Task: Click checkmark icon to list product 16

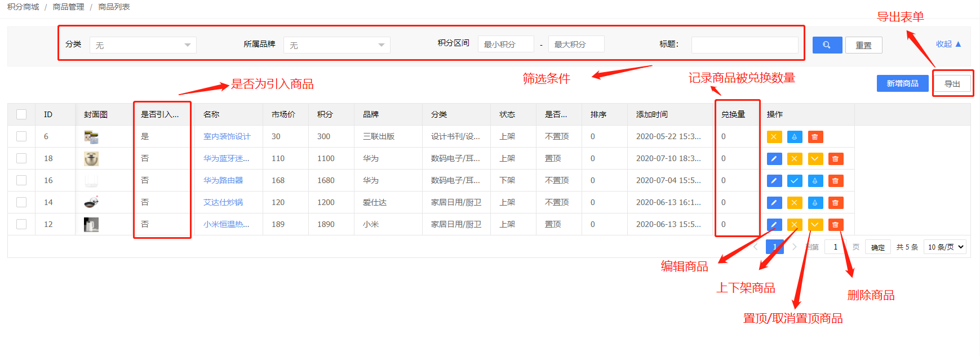Action: tap(794, 181)
